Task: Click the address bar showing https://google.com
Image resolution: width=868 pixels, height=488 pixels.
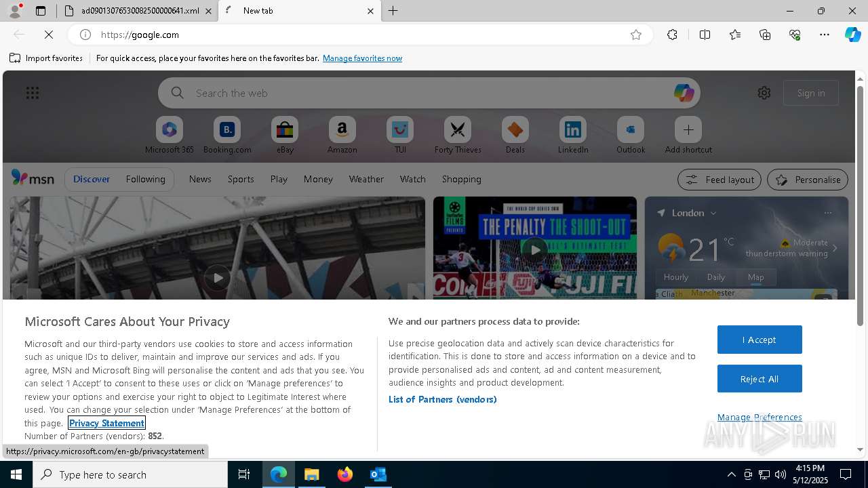Action: pyautogui.click(x=359, y=35)
